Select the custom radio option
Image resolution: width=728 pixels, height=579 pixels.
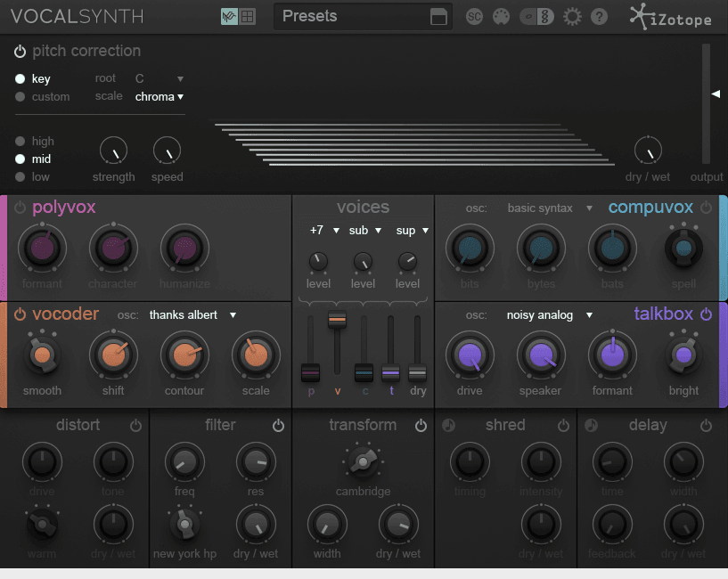(20, 96)
